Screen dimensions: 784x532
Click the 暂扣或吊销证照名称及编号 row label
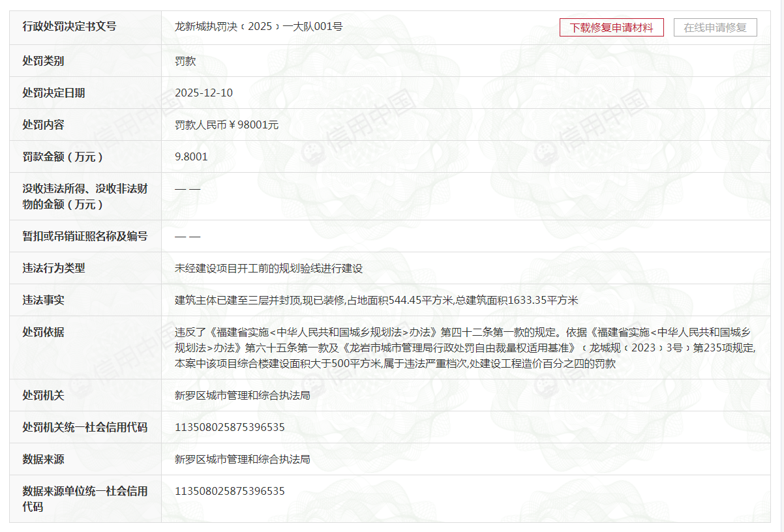[x=85, y=236]
